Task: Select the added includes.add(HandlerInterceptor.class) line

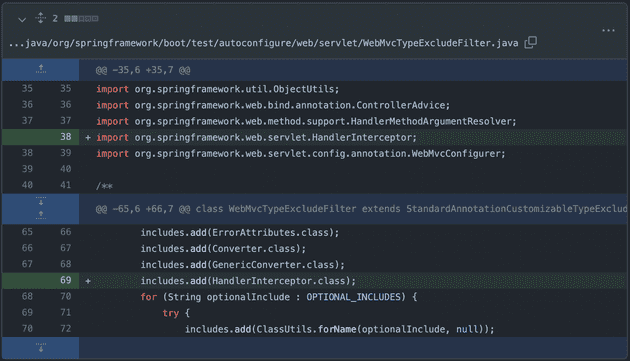Action: point(248,281)
